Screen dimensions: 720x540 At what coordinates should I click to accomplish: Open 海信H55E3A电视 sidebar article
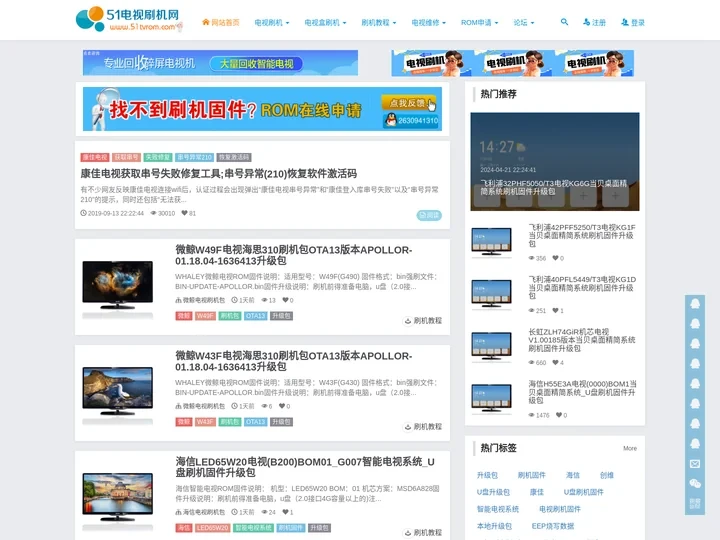click(x=582, y=392)
